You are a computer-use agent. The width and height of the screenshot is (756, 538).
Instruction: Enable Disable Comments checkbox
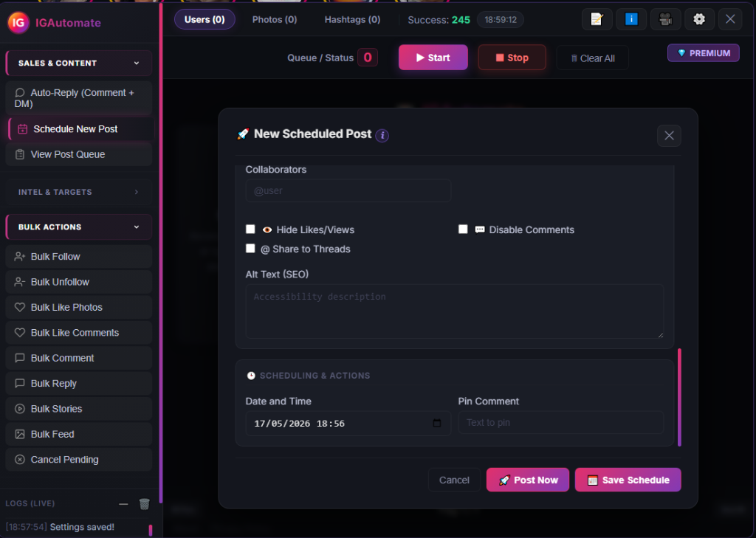[463, 229]
